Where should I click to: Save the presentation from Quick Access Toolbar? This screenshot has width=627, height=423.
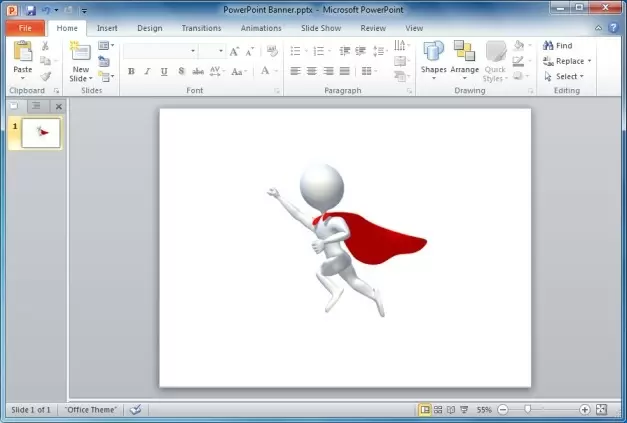pyautogui.click(x=30, y=9)
